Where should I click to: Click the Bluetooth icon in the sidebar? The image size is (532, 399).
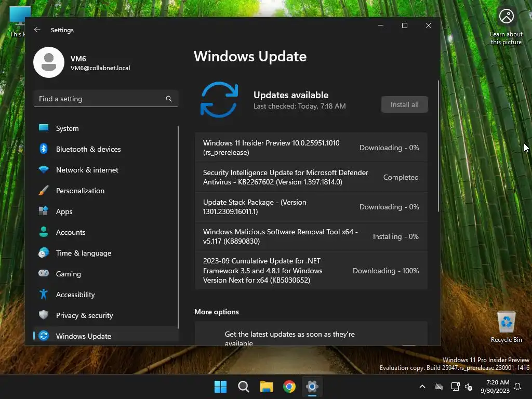(44, 149)
